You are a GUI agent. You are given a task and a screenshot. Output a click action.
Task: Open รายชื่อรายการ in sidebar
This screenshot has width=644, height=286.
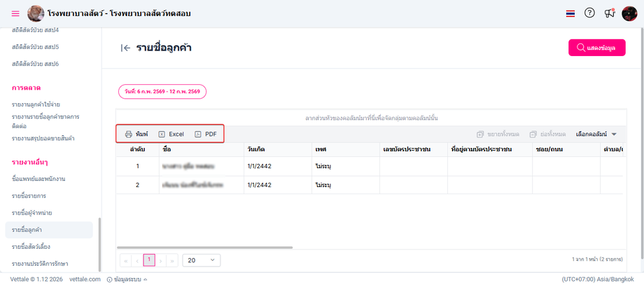point(29,196)
